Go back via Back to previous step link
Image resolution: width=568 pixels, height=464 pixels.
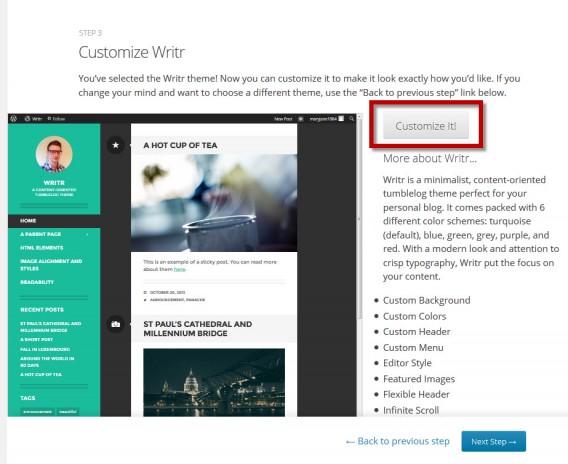click(x=398, y=441)
